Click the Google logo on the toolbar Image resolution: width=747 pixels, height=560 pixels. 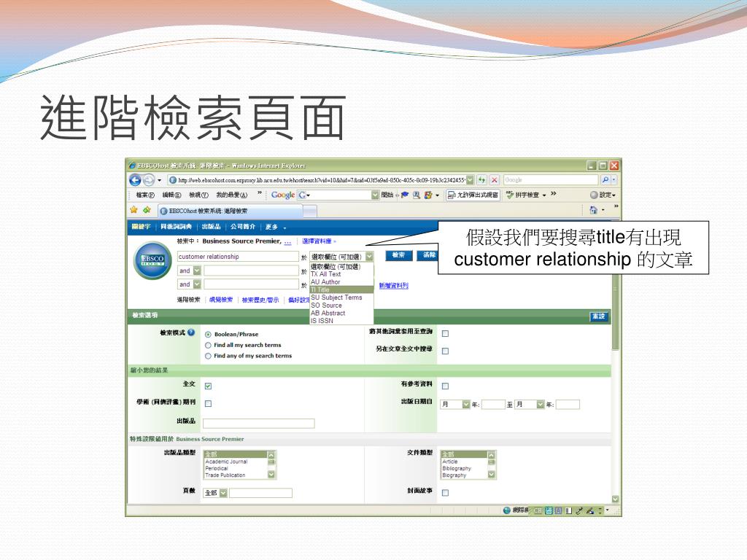[283, 195]
